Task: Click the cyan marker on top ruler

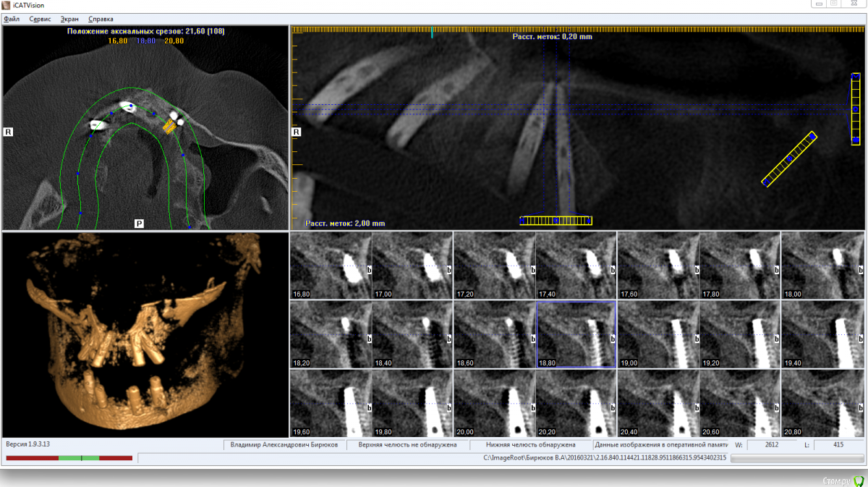Action: tap(432, 33)
